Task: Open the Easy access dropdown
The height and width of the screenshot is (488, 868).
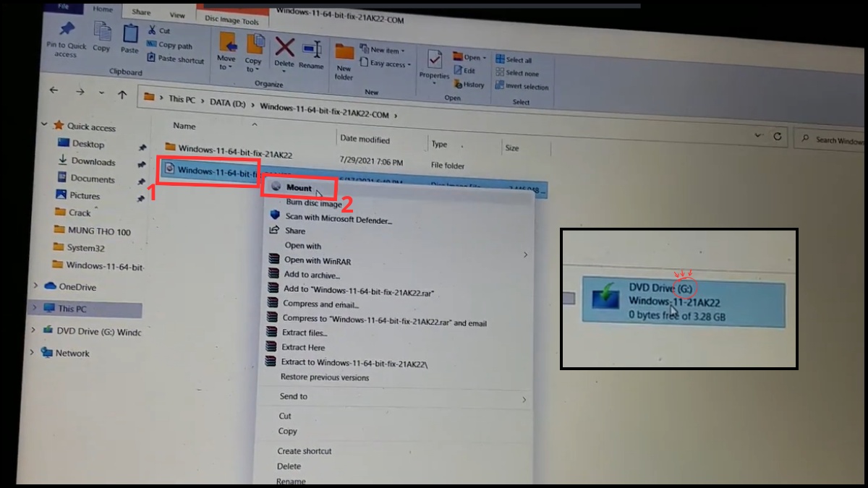Action: (x=385, y=64)
